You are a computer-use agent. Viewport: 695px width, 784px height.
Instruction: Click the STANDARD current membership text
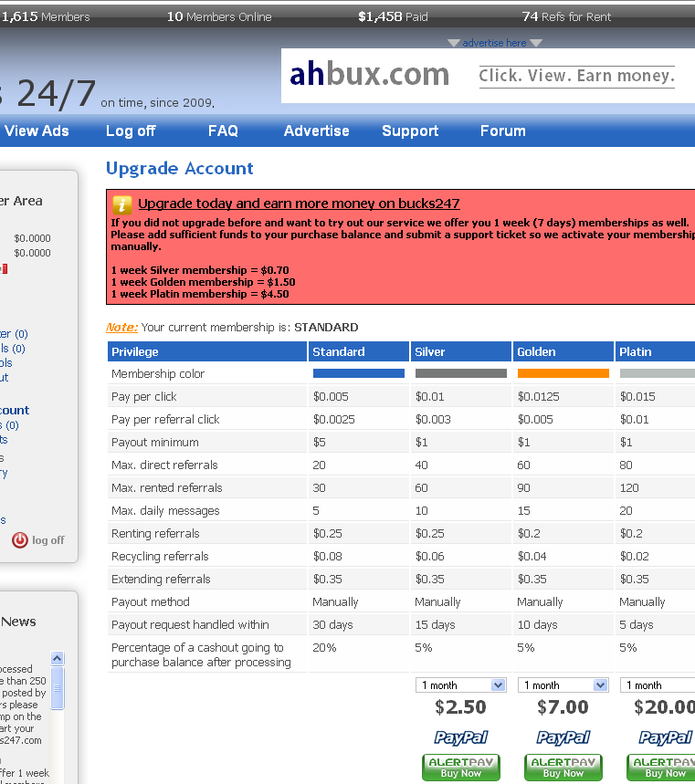(326, 328)
